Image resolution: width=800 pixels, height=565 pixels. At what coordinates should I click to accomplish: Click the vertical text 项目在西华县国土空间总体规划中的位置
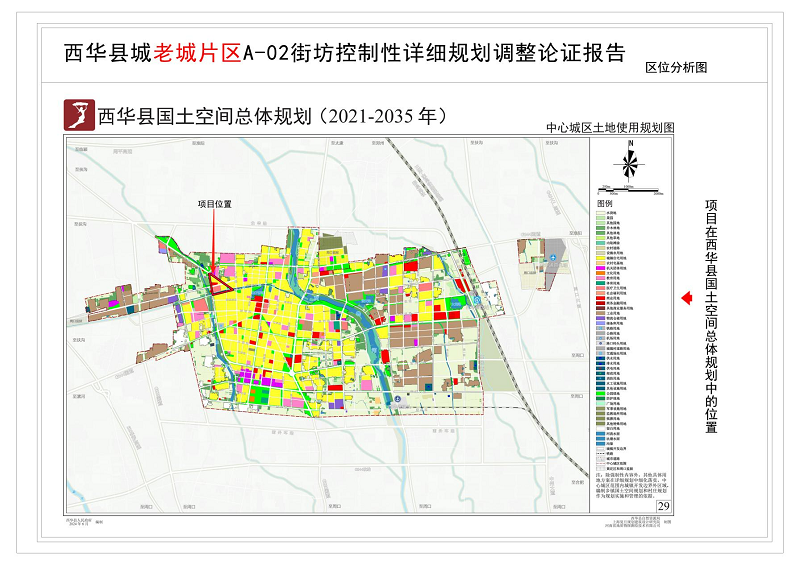pos(711,314)
